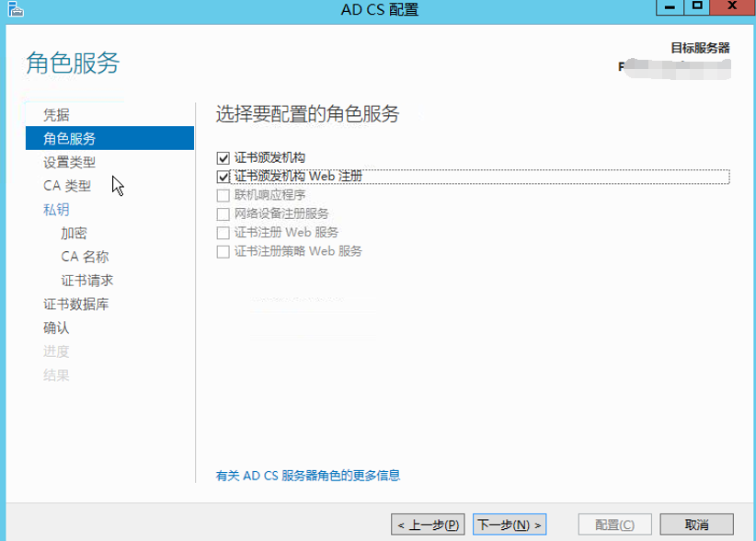The height and width of the screenshot is (541, 756).
Task: Click the disabled 结果 step
Action: tap(56, 374)
